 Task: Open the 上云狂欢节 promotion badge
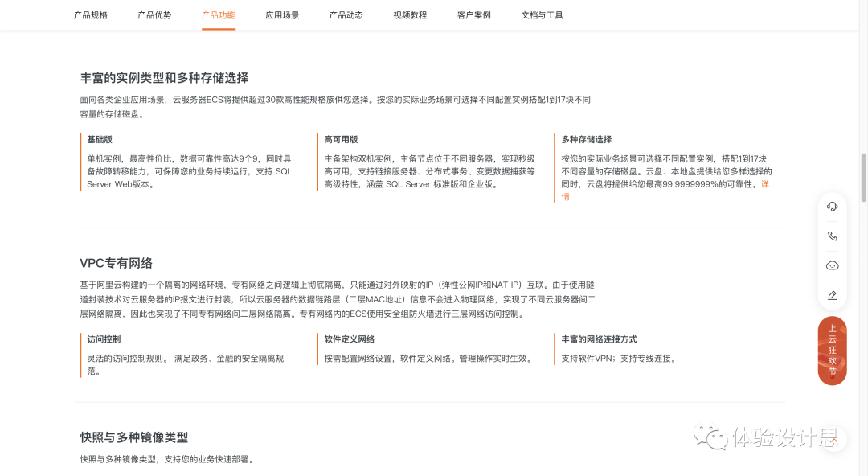point(832,351)
